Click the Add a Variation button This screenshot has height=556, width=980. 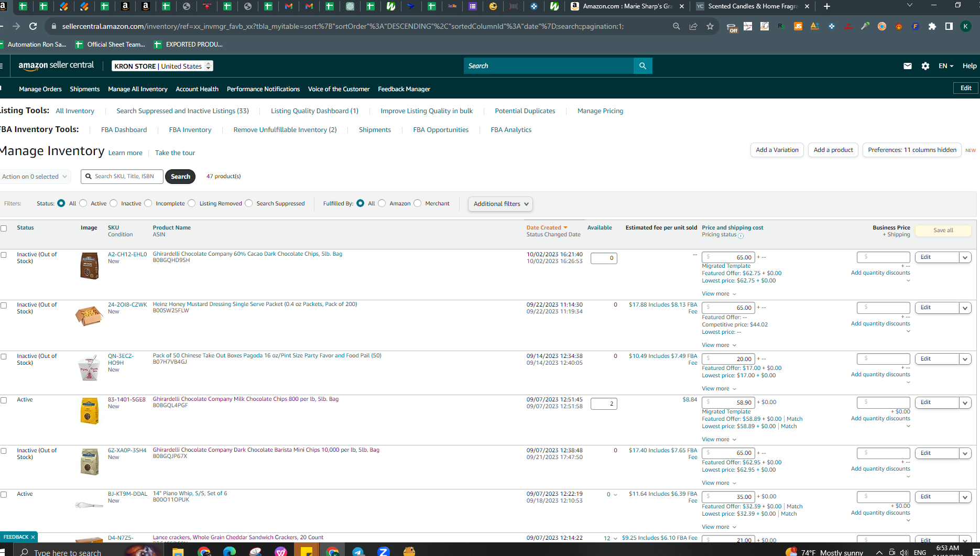pos(777,150)
